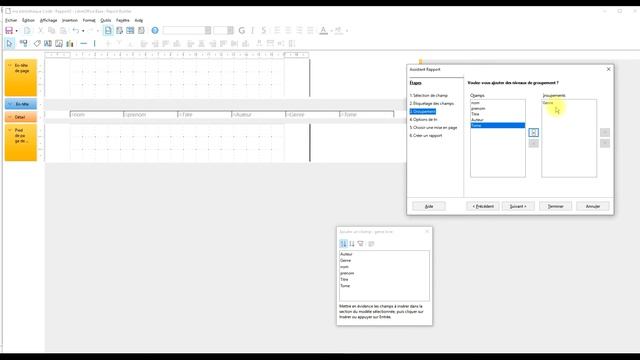Click sort ascending icon in Add Field panel
Screen dimensions: 640x360
343,244
